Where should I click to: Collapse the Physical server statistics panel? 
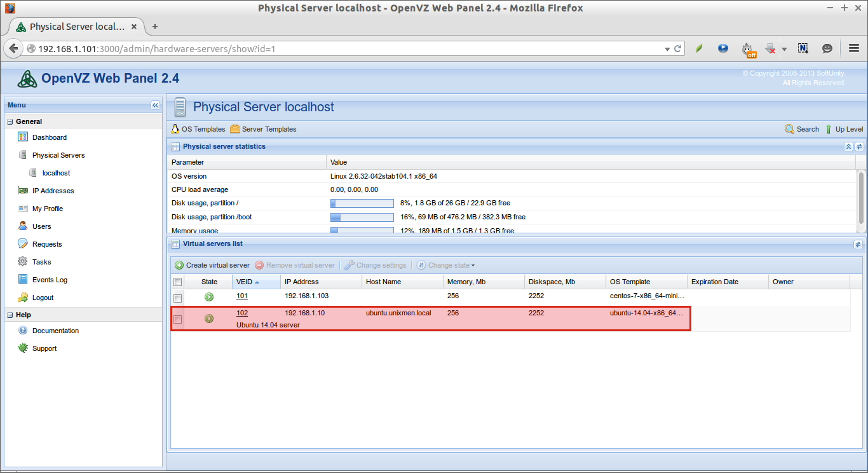[848, 147]
